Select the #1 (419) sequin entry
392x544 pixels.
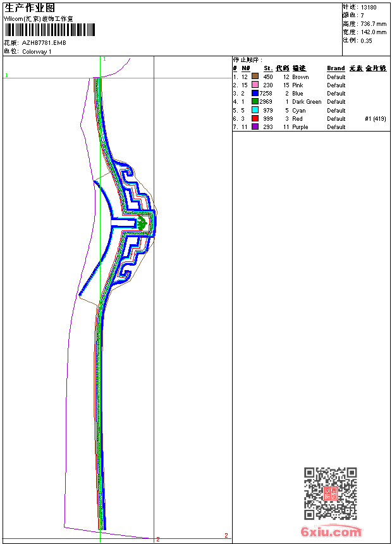pos(376,118)
